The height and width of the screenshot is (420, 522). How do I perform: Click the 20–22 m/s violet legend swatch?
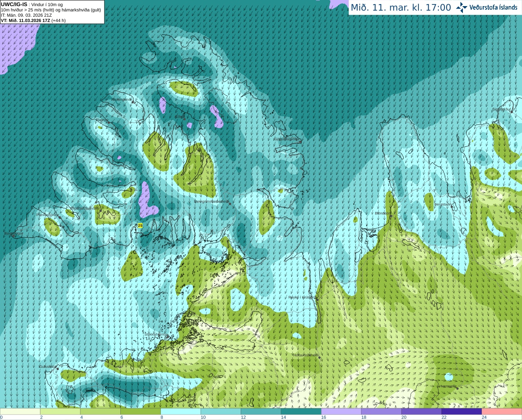point(422,411)
